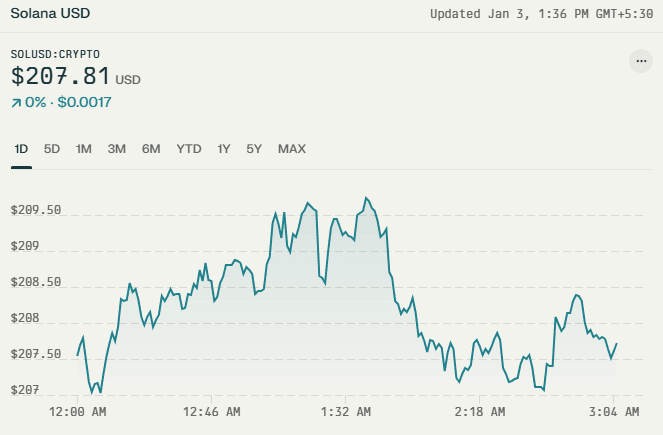
Task: Open the three-dot more options button
Action: [x=641, y=61]
